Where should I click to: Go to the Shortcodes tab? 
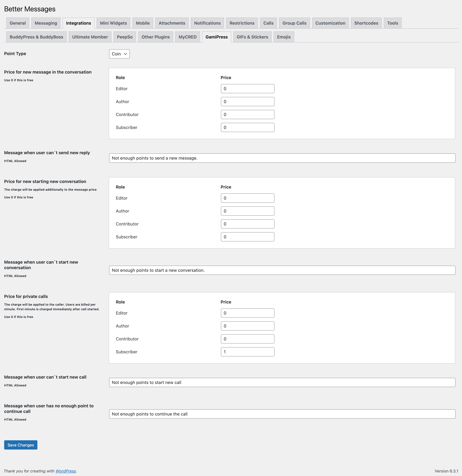click(366, 23)
